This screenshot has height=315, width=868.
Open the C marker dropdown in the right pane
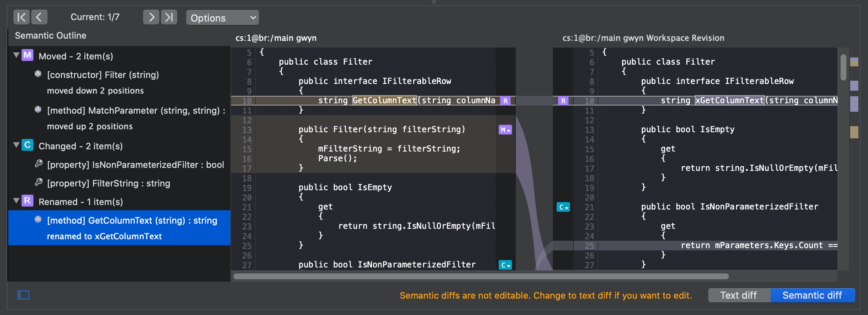(563, 207)
